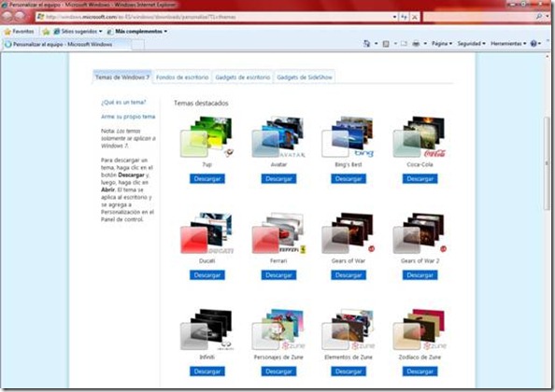Download the Infiniti theme with Descargar
The width and height of the screenshot is (555, 392).
(207, 371)
